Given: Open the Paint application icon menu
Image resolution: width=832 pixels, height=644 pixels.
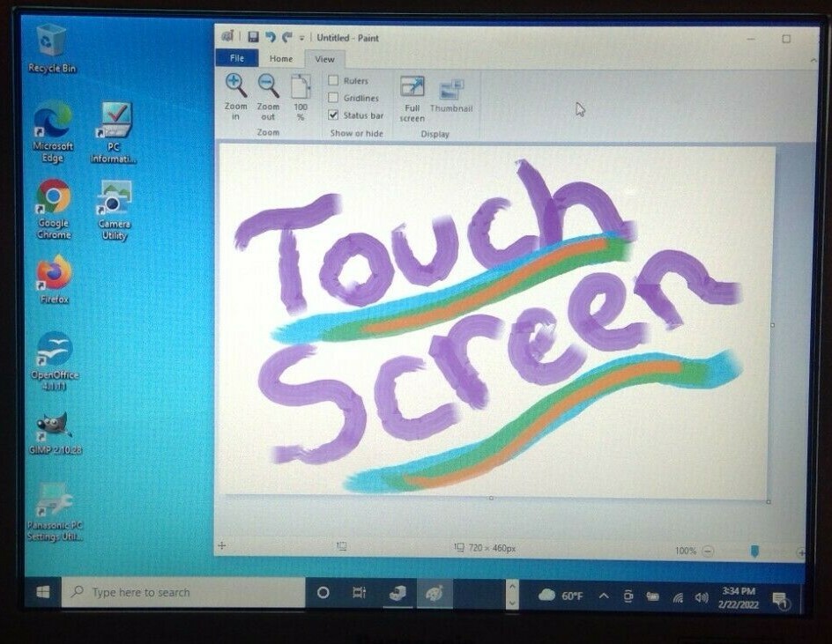Looking at the screenshot, I should (x=227, y=36).
